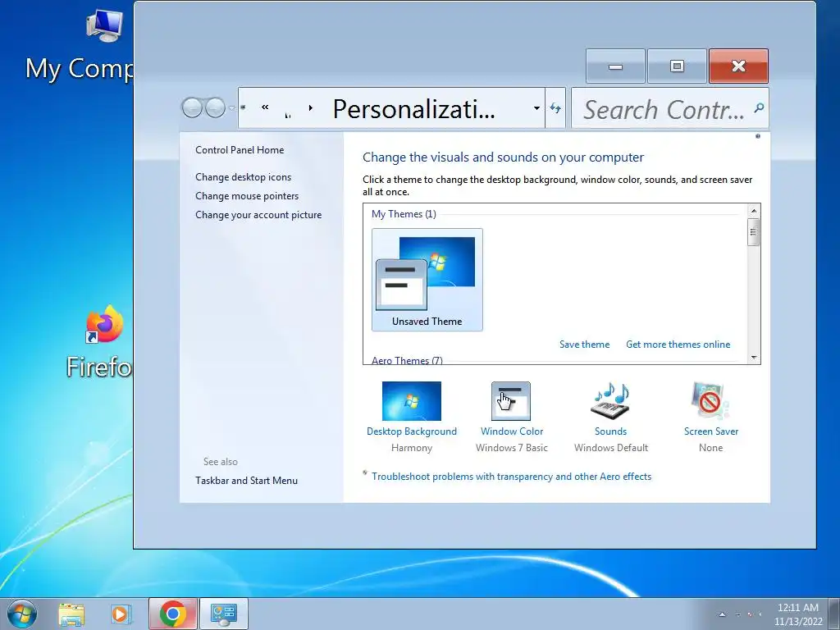Click the Harmony background label
The height and width of the screenshot is (630, 840).
click(412, 448)
